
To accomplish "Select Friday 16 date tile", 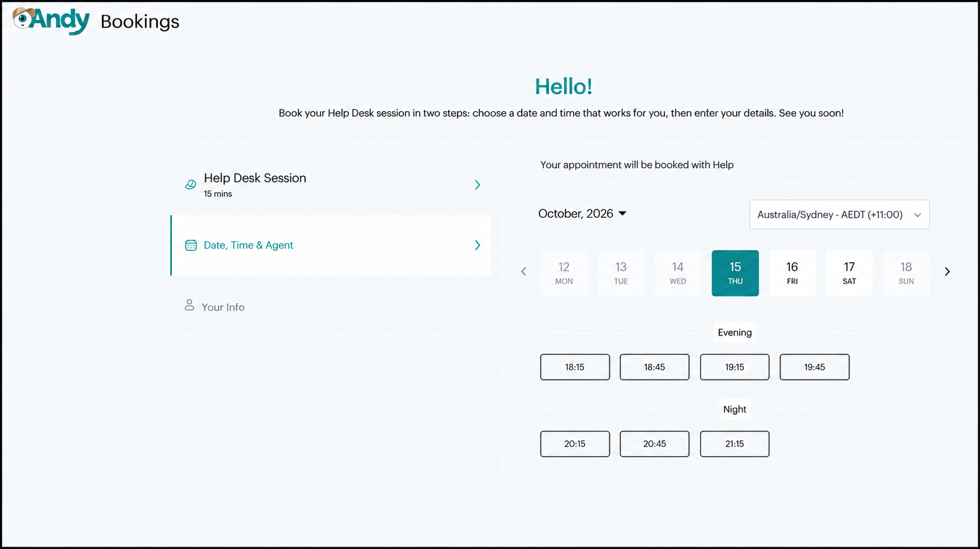I will [792, 273].
